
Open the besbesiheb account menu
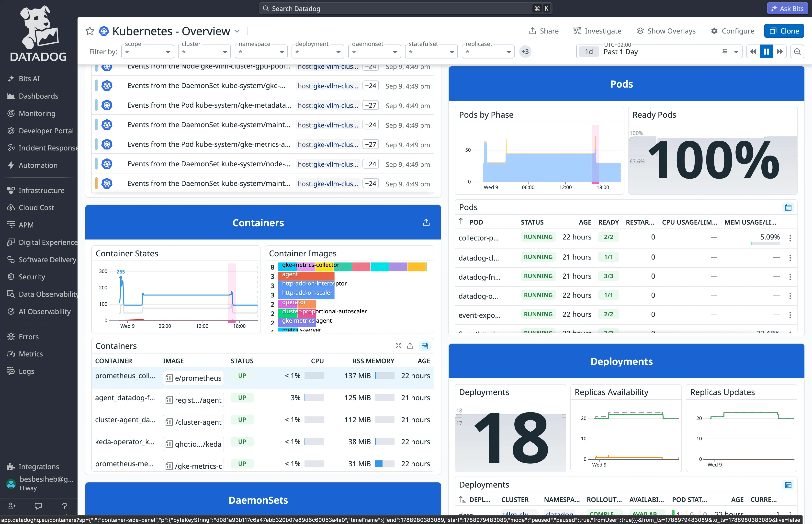[x=39, y=483]
